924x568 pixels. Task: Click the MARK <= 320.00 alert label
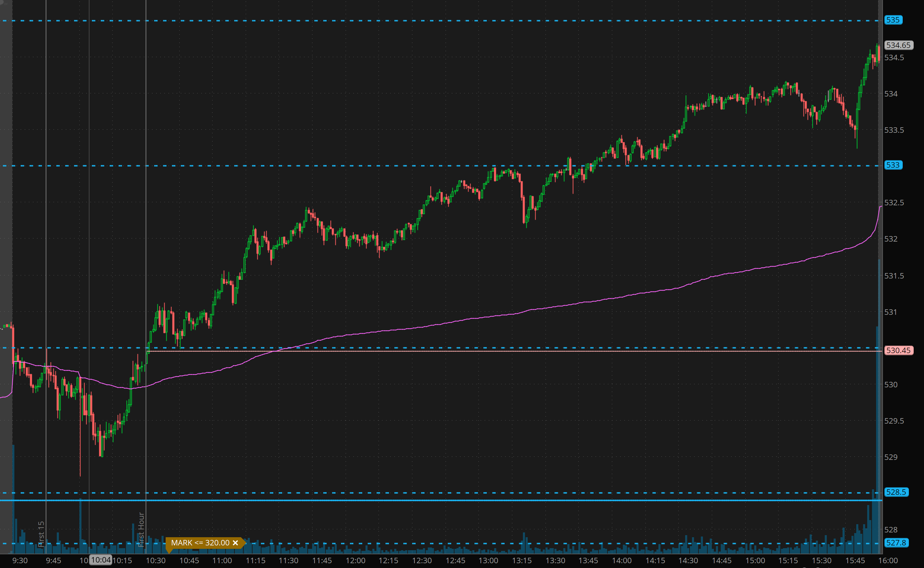200,543
